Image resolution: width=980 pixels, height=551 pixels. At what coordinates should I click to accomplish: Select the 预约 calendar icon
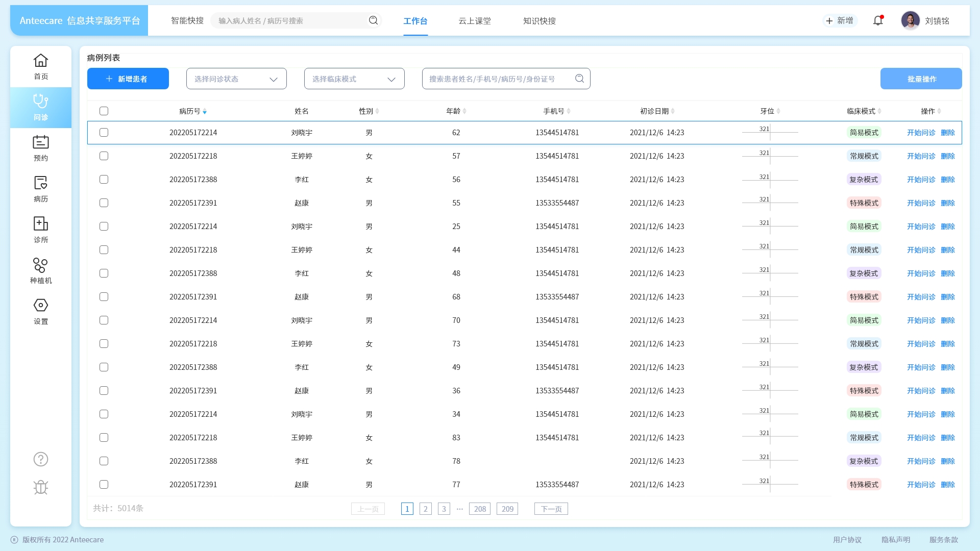(41, 142)
